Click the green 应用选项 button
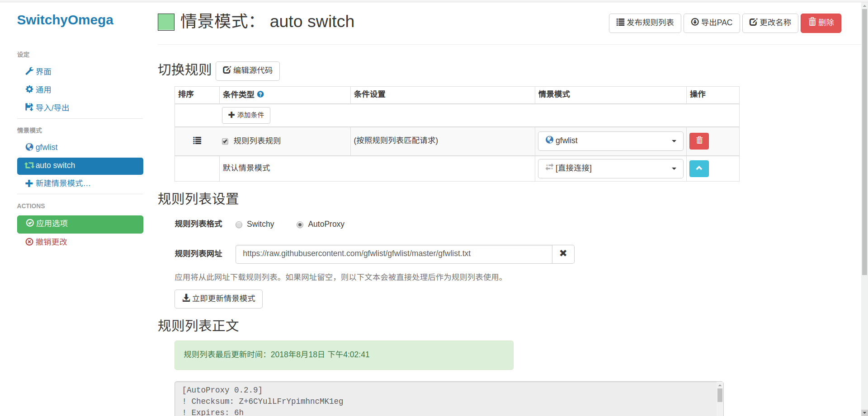Screen dimensions: 868x416 pos(80,224)
